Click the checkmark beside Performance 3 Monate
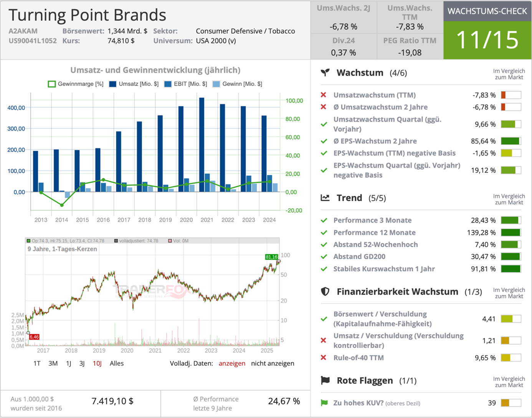 click(324, 220)
